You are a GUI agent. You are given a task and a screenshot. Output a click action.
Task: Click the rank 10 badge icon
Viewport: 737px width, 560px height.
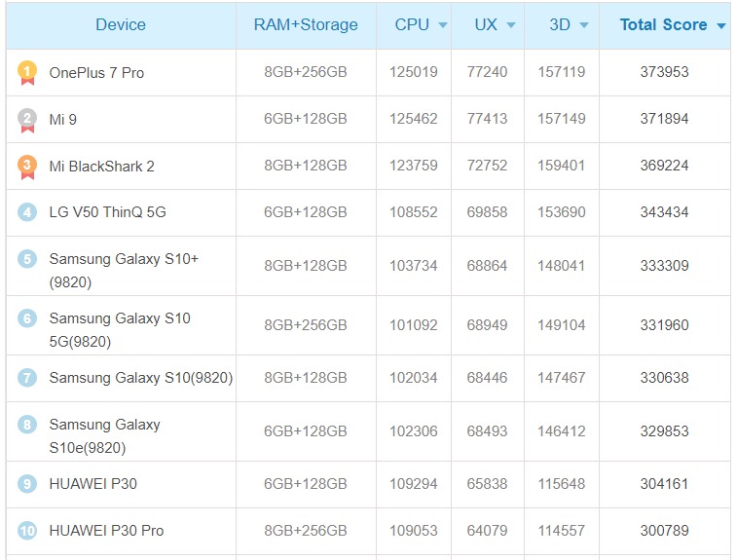(x=27, y=531)
